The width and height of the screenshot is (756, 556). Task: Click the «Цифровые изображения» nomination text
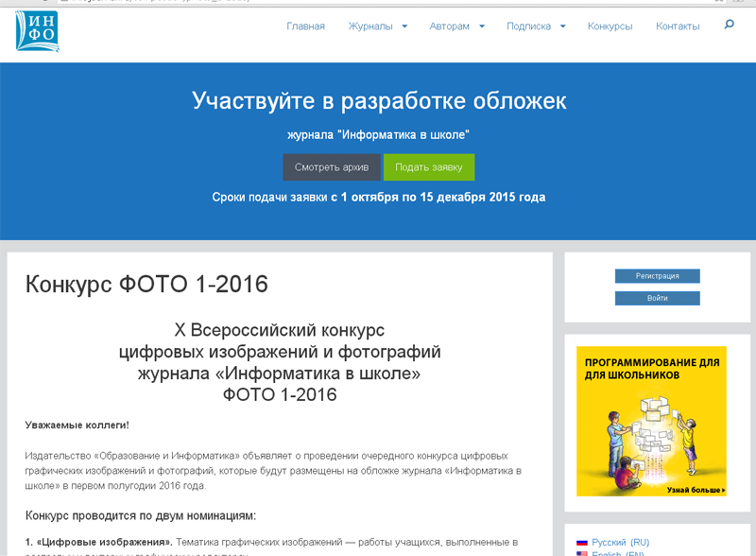tap(99, 543)
